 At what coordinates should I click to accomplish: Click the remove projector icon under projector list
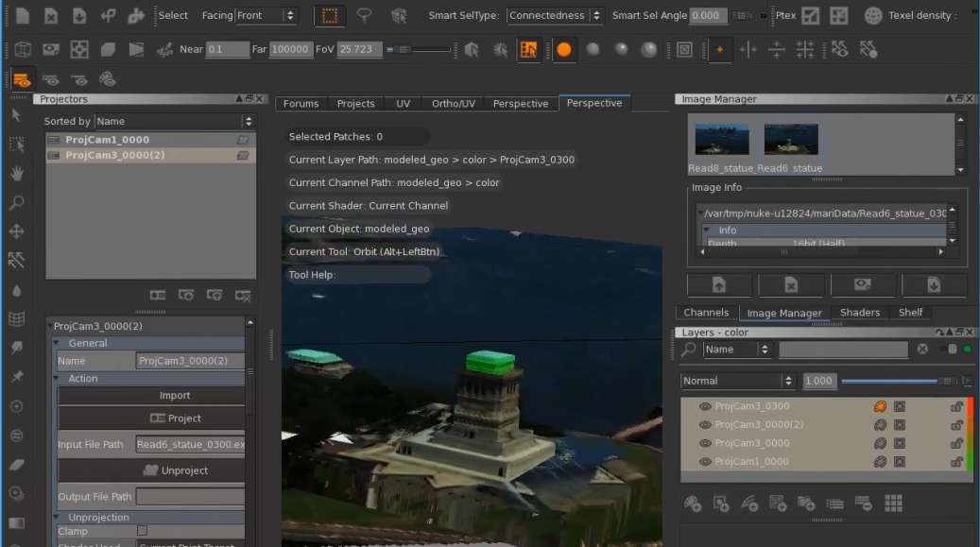(243, 295)
